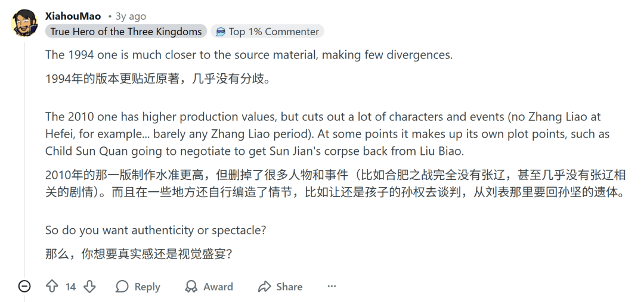Open XiahouMao's profile avatar
The image size is (644, 302).
click(x=25, y=23)
